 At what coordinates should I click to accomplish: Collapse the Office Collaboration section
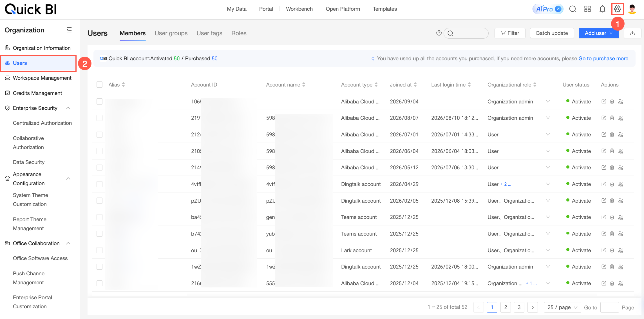[x=68, y=243]
